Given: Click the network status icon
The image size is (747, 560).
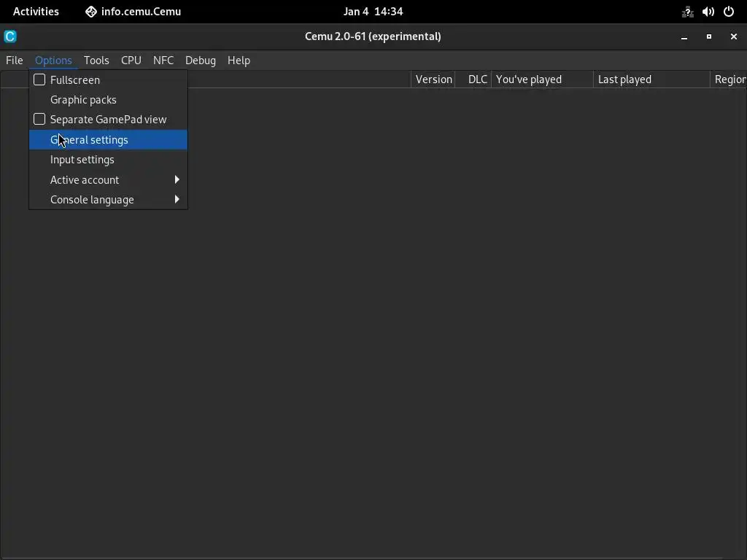Looking at the screenshot, I should point(687,12).
